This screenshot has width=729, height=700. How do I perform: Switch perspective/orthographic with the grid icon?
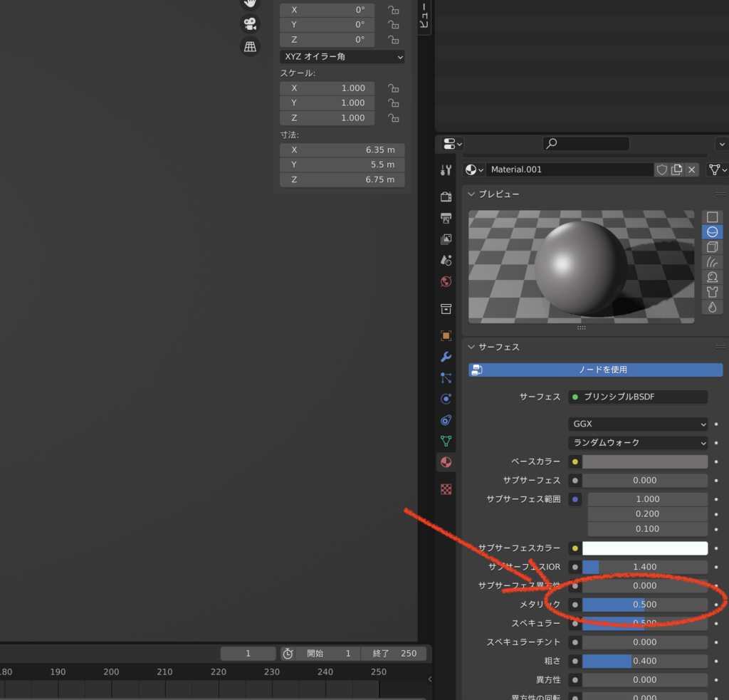pyautogui.click(x=250, y=47)
